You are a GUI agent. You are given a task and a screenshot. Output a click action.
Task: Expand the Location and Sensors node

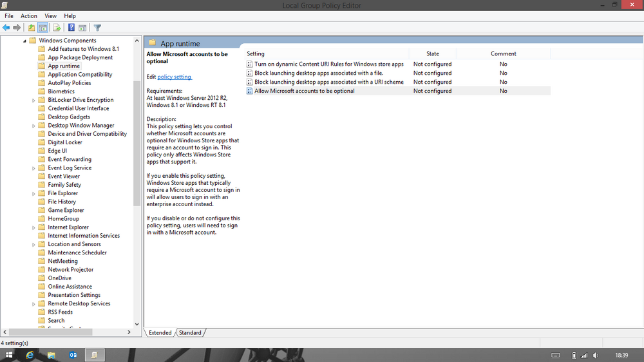click(33, 245)
